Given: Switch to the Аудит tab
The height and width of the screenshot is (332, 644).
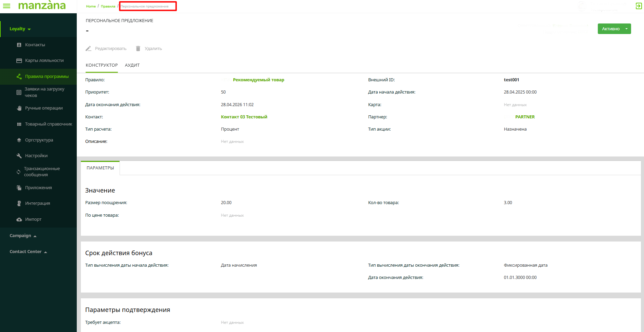Looking at the screenshot, I should [132, 65].
